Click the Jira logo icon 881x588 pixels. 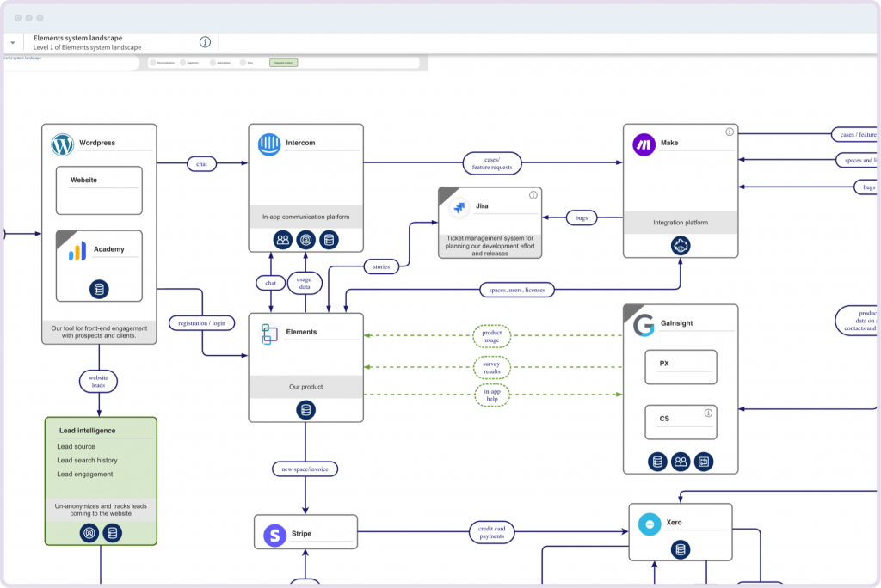459,208
